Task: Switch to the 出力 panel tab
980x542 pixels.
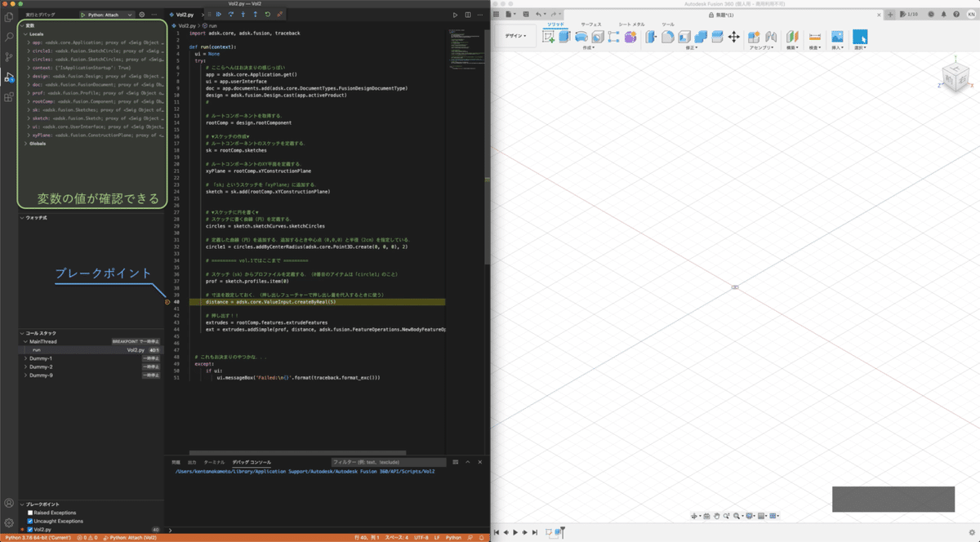Action: pyautogui.click(x=192, y=462)
